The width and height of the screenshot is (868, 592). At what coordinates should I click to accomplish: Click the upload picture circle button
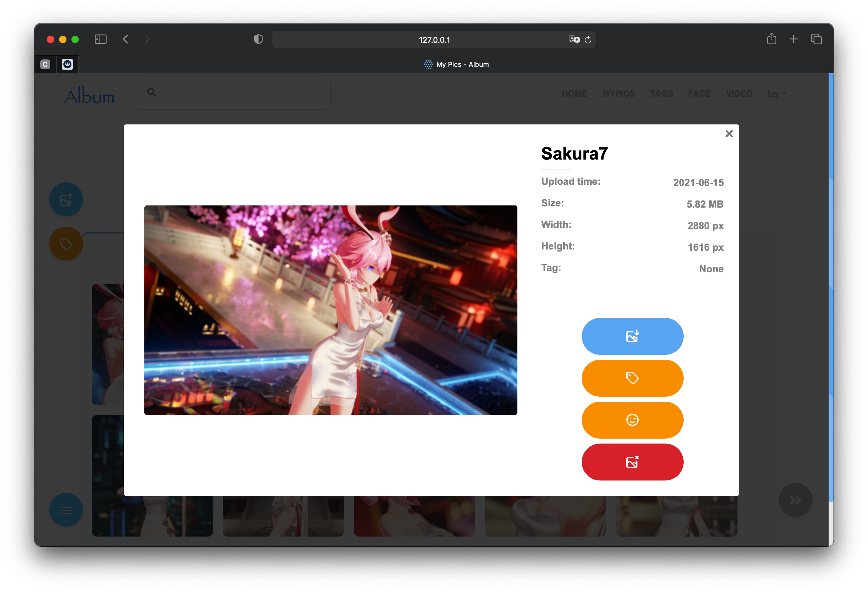tap(66, 199)
